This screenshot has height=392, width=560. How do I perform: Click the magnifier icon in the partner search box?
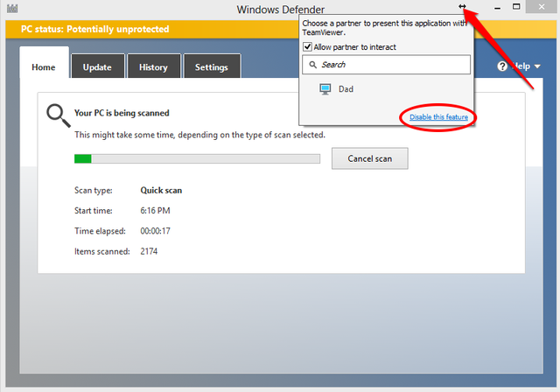pyautogui.click(x=313, y=65)
